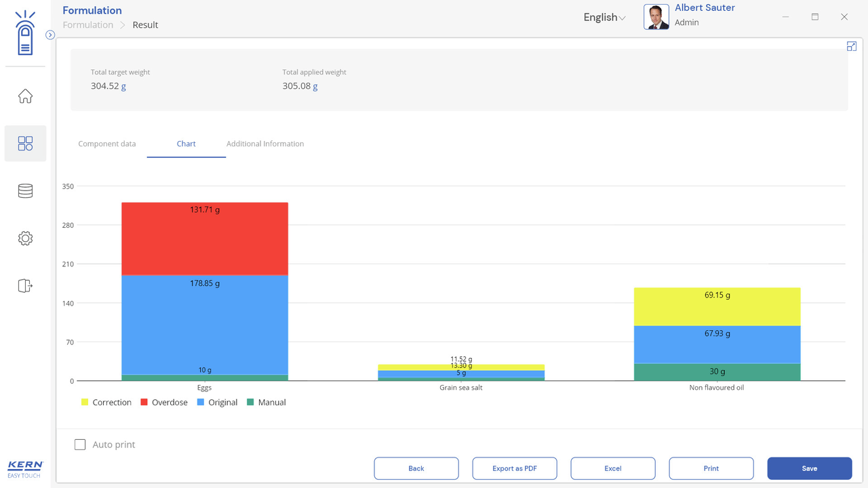Screen dimensions: 868x488
Task: Open the Home page from sidebar
Action: (x=25, y=96)
